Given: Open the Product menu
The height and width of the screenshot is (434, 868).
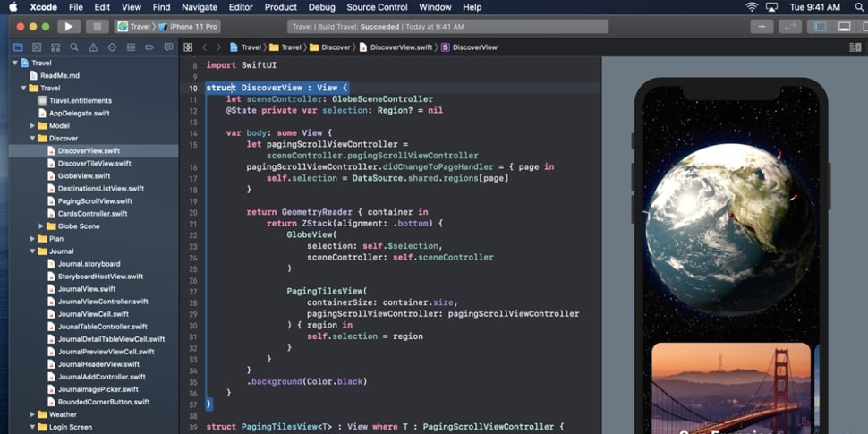Looking at the screenshot, I should (x=281, y=7).
